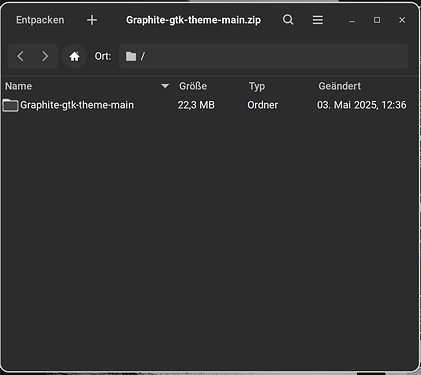The width and height of the screenshot is (421, 375).
Task: Select the Graphite-gtk-theme-main folder row
Action: (210, 105)
